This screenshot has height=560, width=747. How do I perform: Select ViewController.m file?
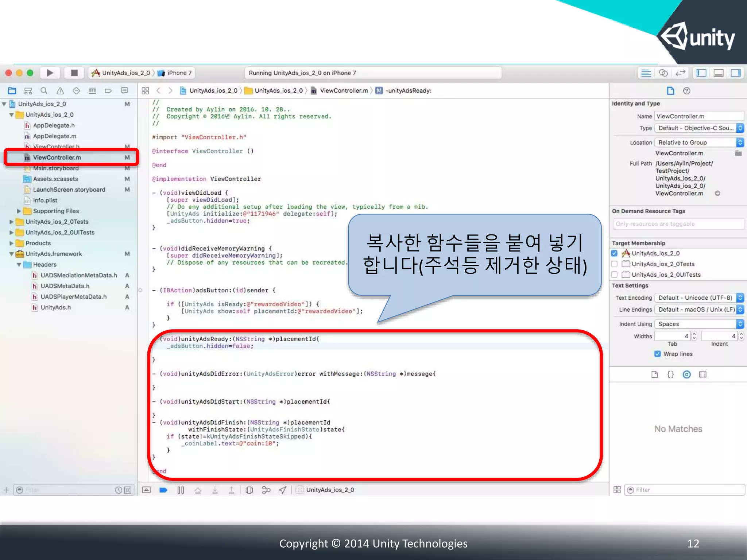57,157
